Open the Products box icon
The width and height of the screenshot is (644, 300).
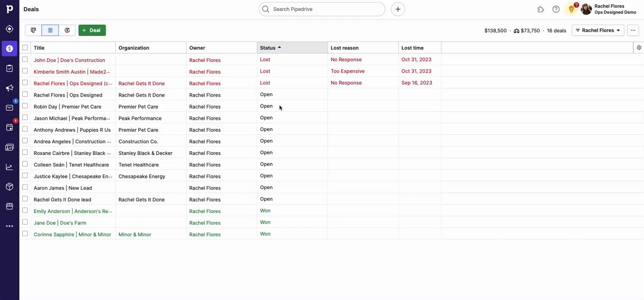[9, 187]
